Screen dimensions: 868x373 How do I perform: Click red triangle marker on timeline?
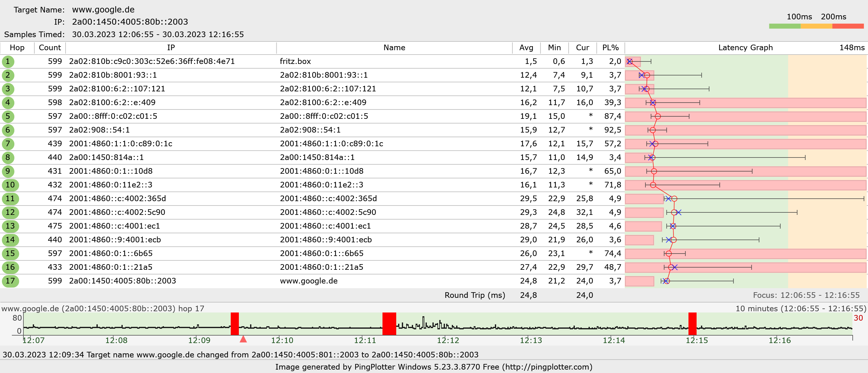[243, 339]
